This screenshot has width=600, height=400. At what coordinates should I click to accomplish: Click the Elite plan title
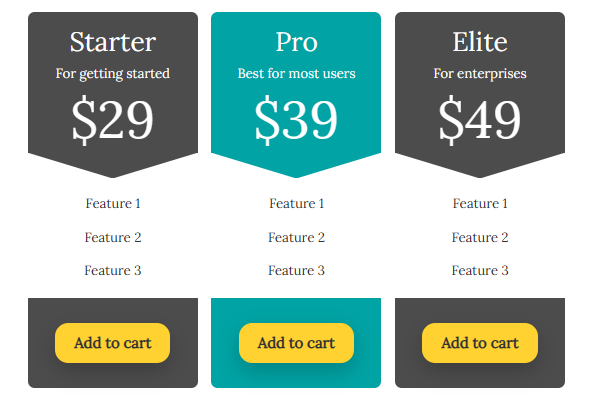point(480,42)
